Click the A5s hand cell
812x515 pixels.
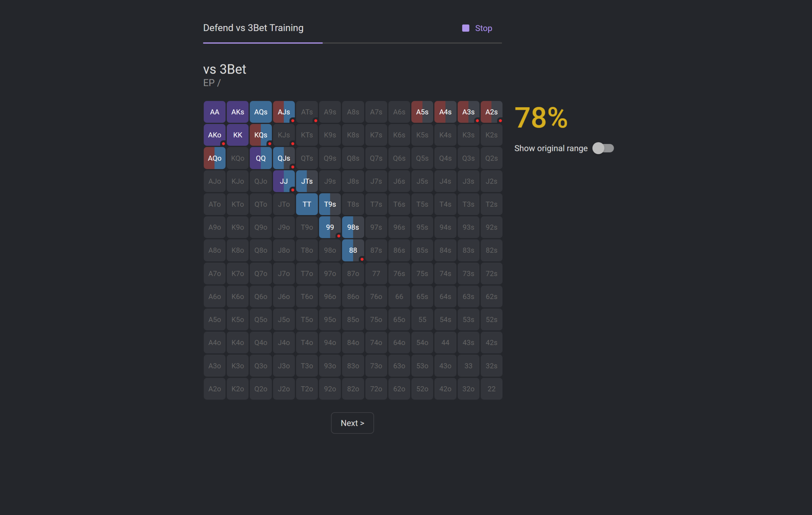(x=422, y=112)
